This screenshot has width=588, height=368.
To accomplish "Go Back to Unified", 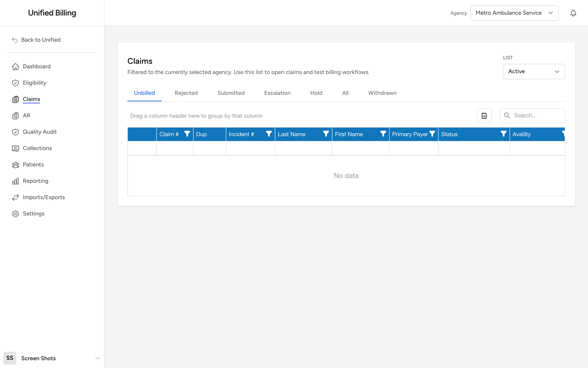I will point(36,40).
